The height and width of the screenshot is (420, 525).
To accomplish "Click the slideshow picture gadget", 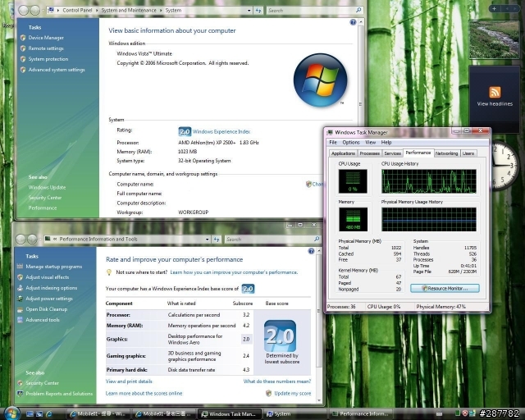I will pos(494,39).
